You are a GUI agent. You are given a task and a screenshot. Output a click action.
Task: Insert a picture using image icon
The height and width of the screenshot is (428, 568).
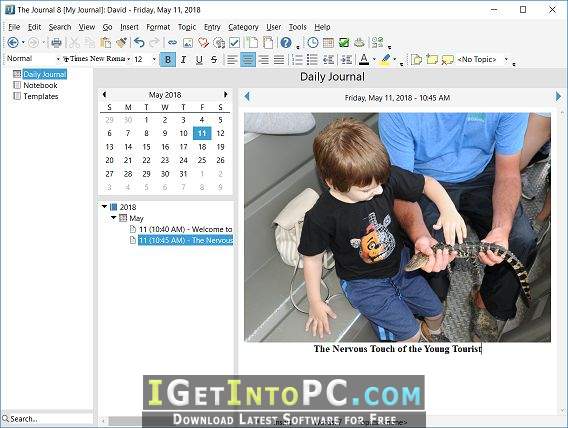(x=188, y=43)
